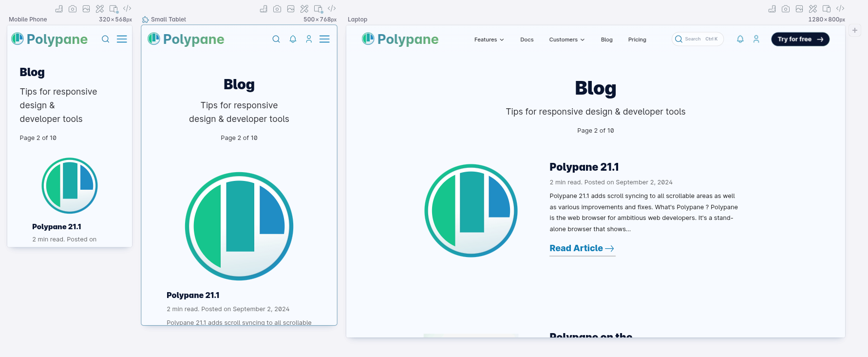Click the Blog heading in Laptop pane
The height and width of the screenshot is (357, 868).
596,88
